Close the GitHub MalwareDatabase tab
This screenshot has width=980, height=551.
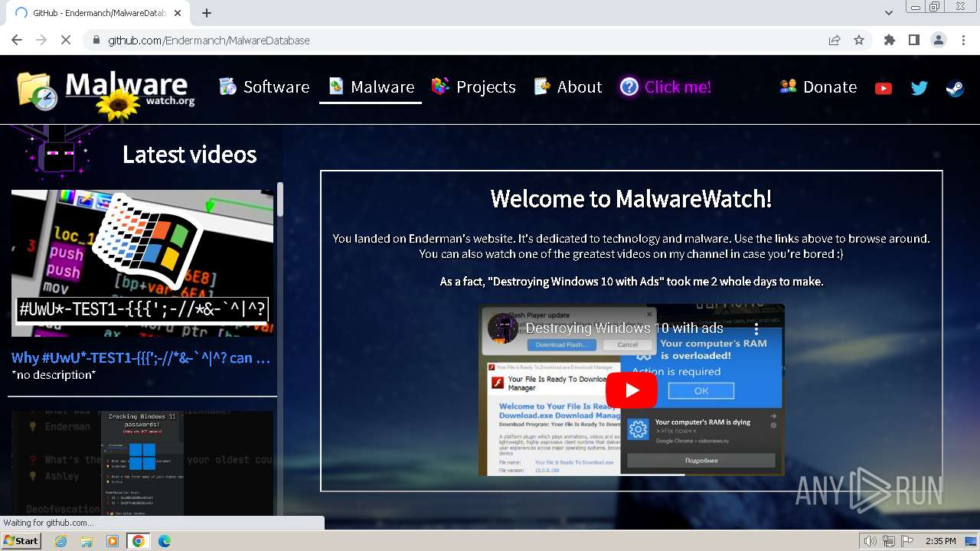[x=178, y=13]
